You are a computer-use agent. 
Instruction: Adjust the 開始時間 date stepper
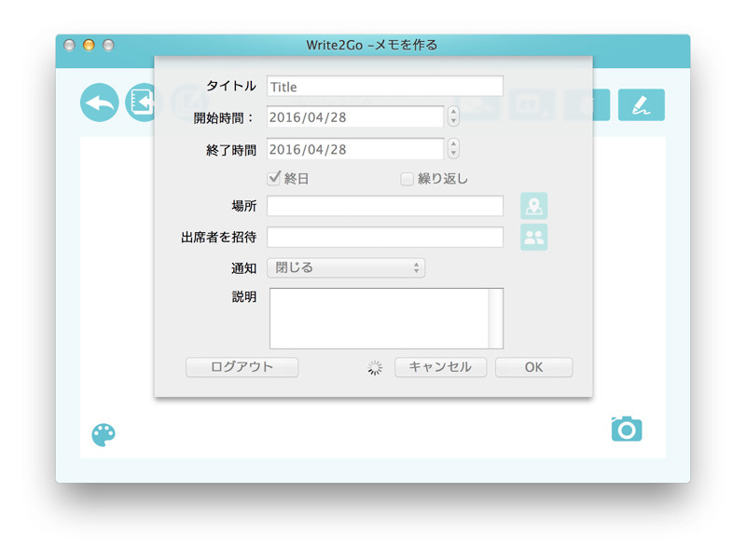click(x=453, y=116)
